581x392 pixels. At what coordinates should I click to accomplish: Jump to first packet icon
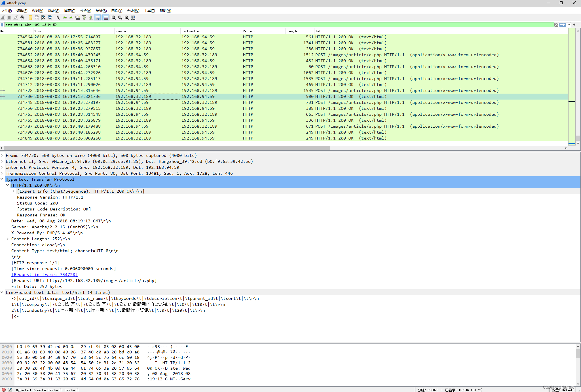pyautogui.click(x=84, y=18)
